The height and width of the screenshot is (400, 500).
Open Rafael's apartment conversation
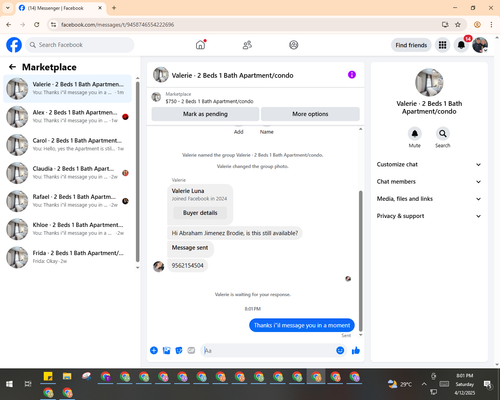click(67, 201)
